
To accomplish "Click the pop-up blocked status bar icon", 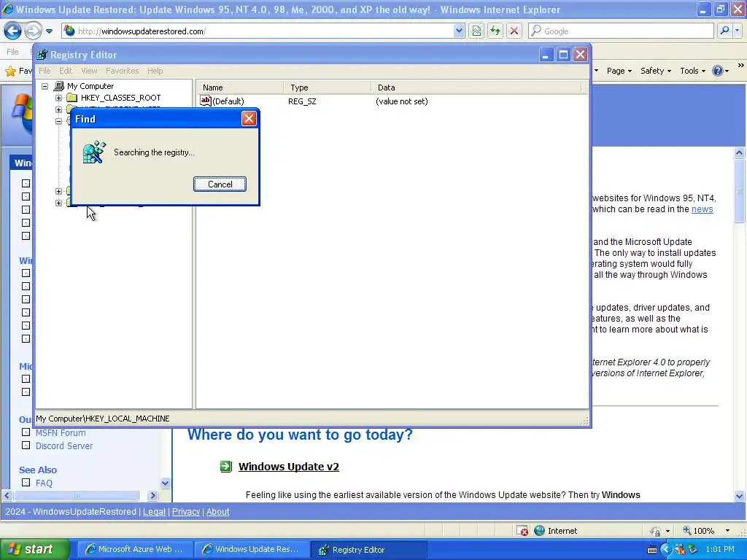I will 522,531.
